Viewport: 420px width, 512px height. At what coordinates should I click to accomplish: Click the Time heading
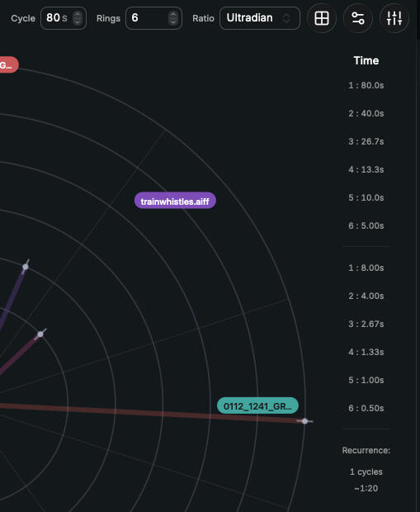(x=366, y=60)
